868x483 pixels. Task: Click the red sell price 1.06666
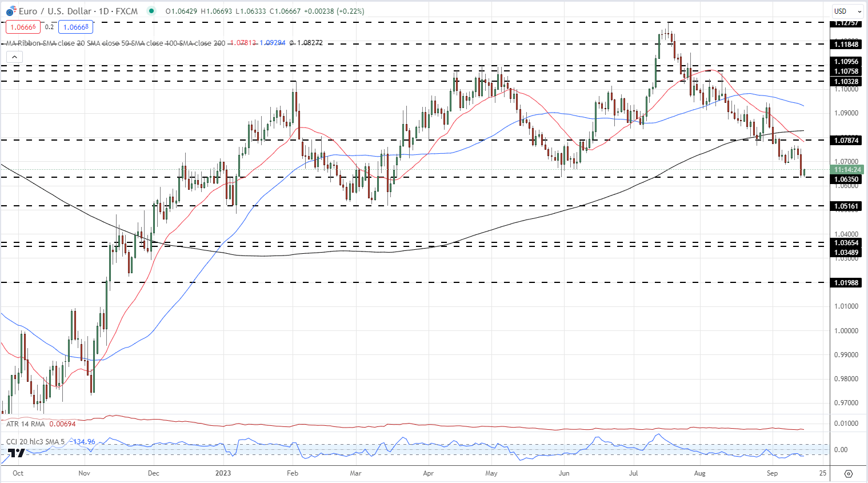(x=23, y=27)
